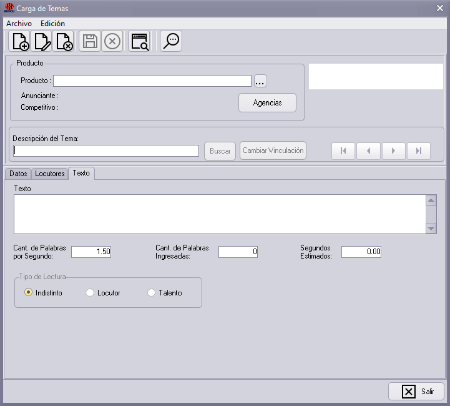Click the cancel circle-X toolbar icon
Viewport: 450px width, 406px height.
click(112, 41)
